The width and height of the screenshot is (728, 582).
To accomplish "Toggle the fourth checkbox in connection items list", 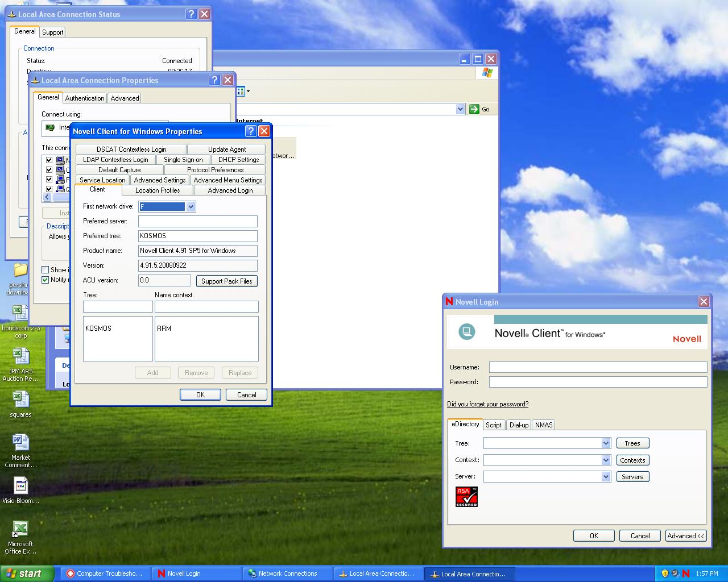I will (49, 189).
